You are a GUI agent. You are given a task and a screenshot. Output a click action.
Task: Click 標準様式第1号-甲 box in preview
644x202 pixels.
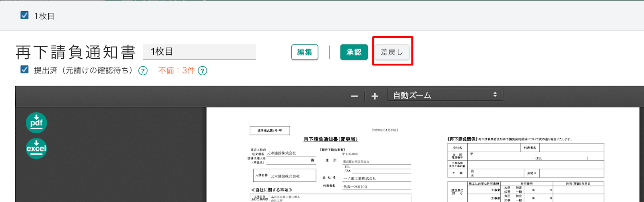click(x=270, y=131)
